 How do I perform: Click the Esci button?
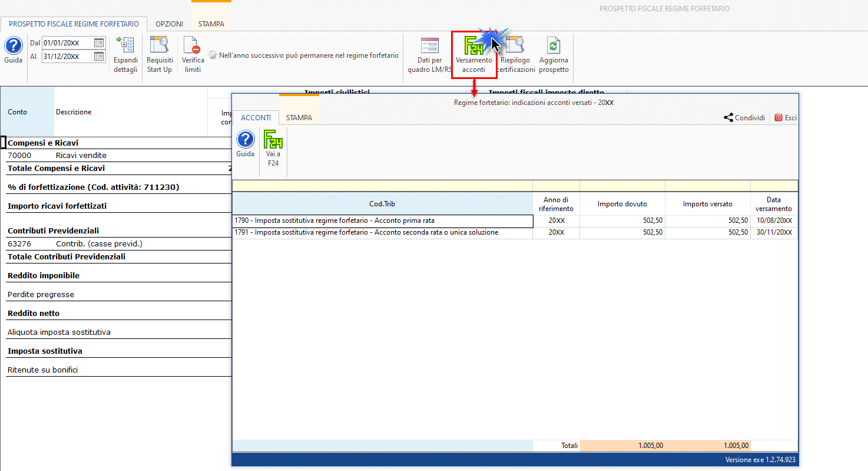(786, 117)
